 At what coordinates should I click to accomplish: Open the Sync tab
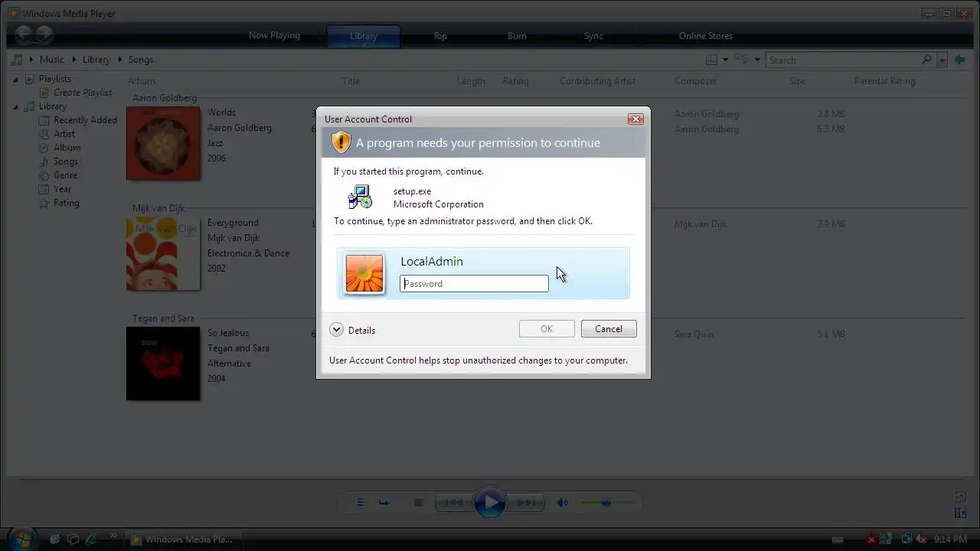pyautogui.click(x=593, y=36)
